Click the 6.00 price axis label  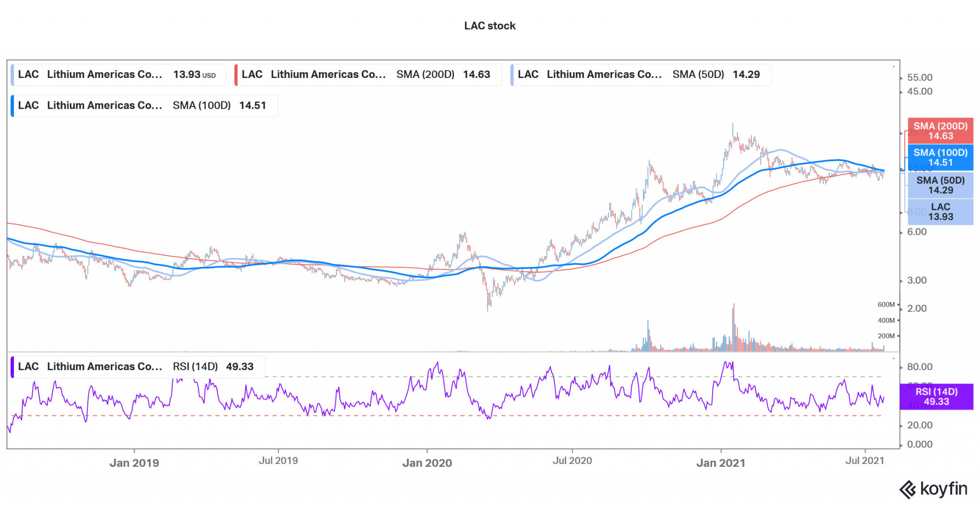pyautogui.click(x=917, y=232)
